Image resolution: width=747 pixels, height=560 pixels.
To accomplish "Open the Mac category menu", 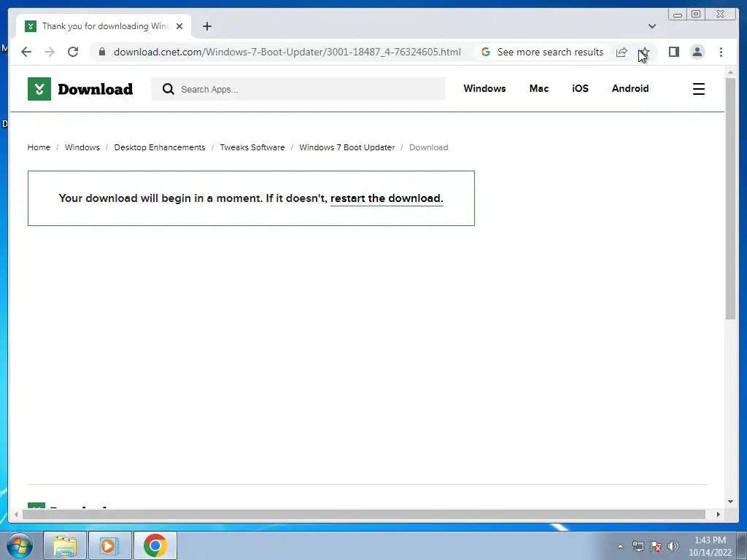I will pos(539,88).
